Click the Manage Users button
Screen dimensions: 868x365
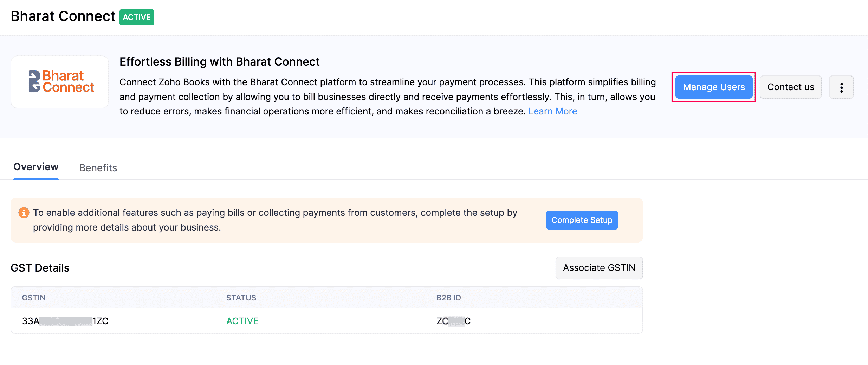tap(713, 87)
